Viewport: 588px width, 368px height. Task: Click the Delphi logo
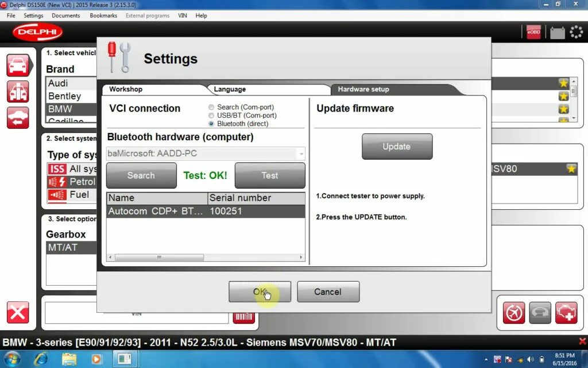(37, 32)
